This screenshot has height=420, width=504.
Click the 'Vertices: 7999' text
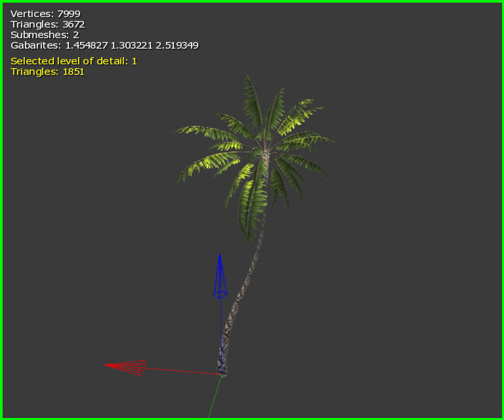[45, 14]
